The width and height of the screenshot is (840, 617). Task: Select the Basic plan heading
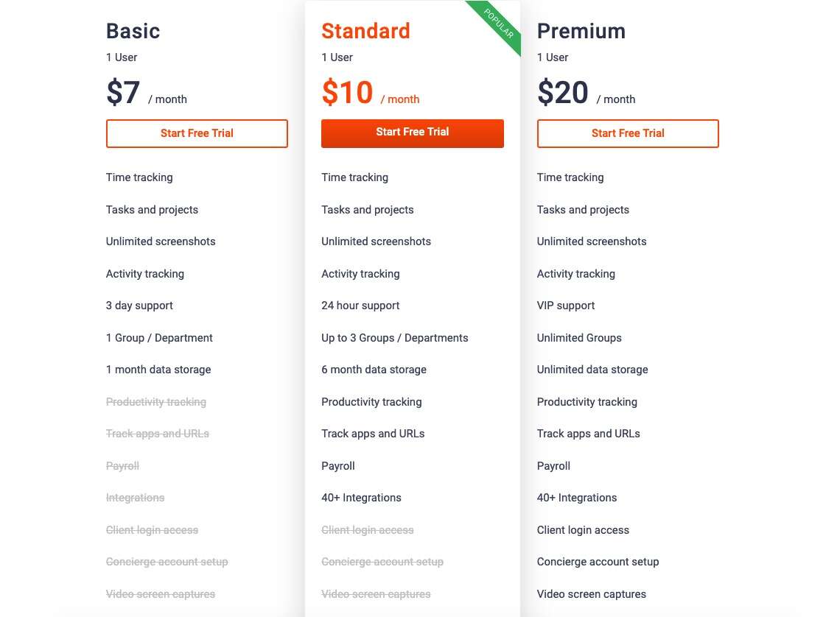pyautogui.click(x=133, y=31)
